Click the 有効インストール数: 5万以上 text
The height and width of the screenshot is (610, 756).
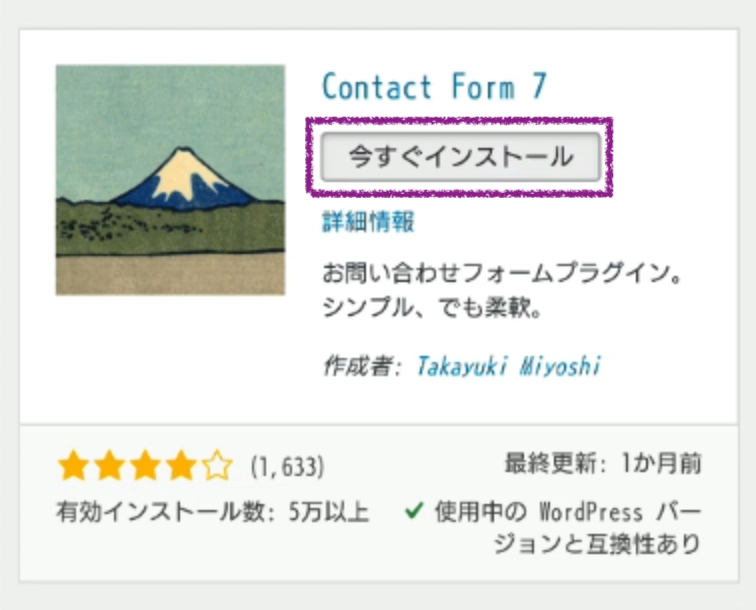click(213, 513)
